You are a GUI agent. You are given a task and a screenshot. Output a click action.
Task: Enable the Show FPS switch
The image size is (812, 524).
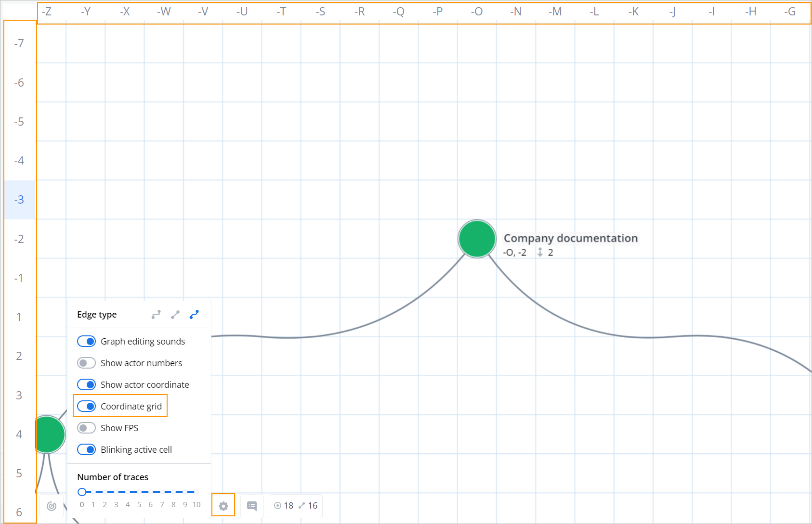coord(87,428)
